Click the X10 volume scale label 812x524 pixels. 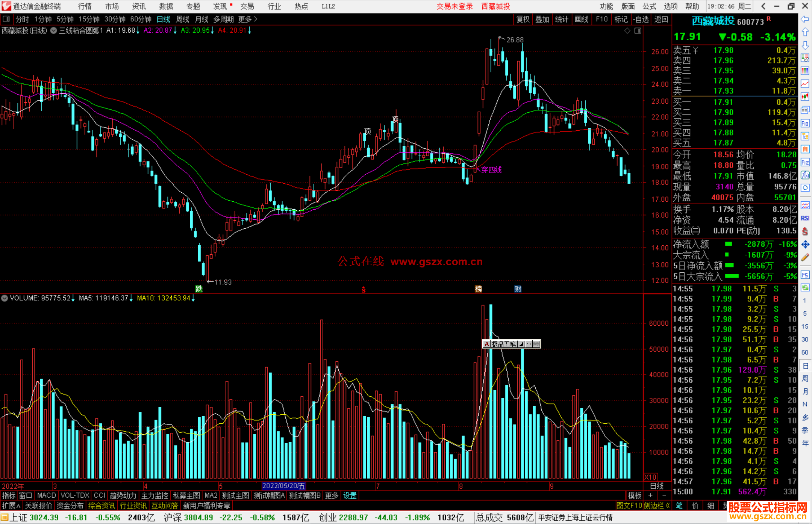point(650,477)
